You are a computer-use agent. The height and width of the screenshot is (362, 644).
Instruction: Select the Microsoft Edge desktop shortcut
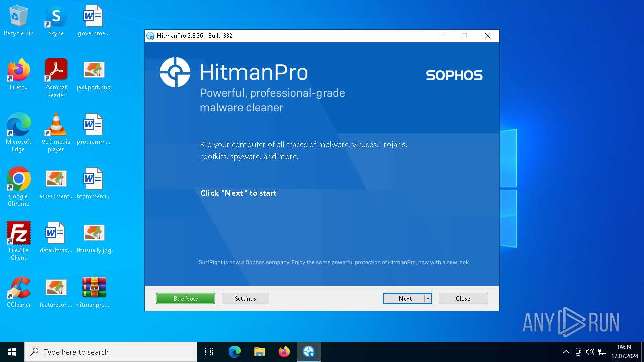(19, 133)
